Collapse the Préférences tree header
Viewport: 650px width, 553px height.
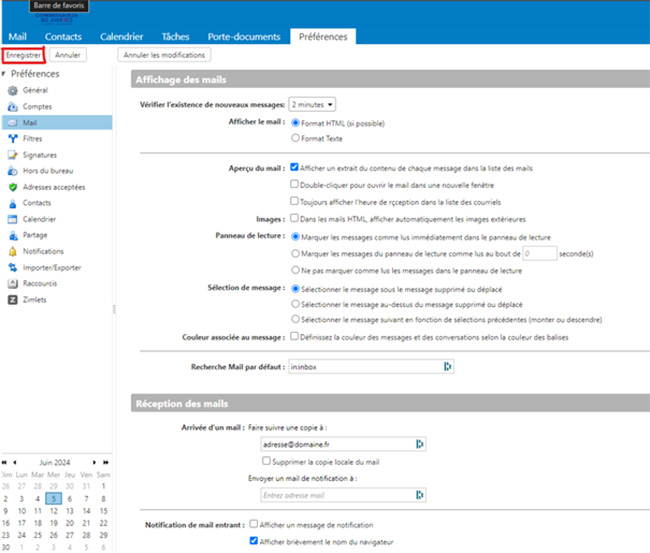tap(5, 74)
